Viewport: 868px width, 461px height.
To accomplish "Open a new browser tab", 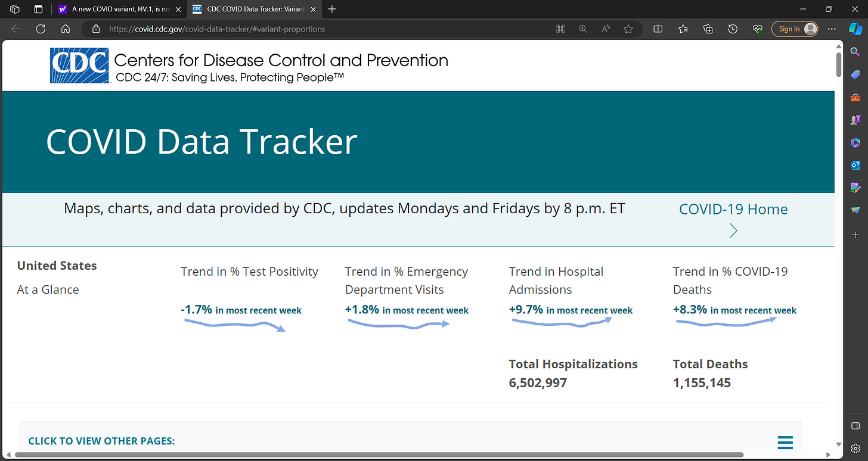I will tap(332, 10).
